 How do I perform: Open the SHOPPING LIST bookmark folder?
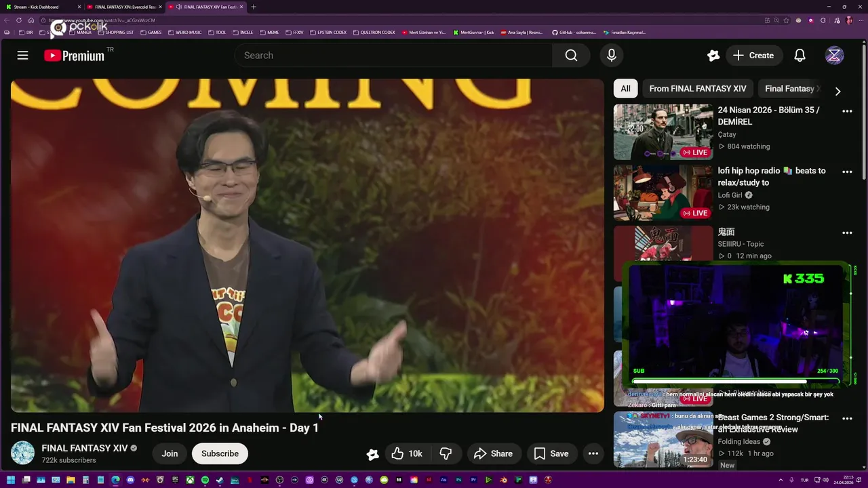tap(115, 33)
